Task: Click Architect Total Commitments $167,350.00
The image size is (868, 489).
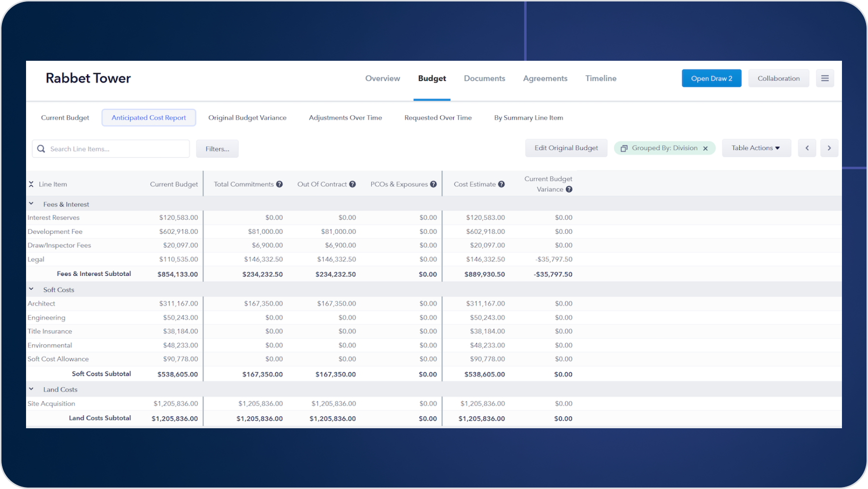Action: click(x=263, y=303)
